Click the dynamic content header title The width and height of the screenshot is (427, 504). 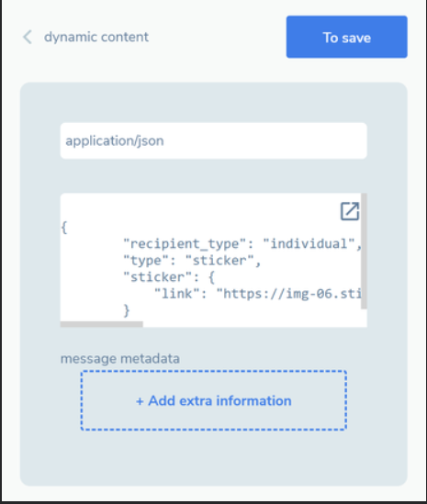coord(96,37)
